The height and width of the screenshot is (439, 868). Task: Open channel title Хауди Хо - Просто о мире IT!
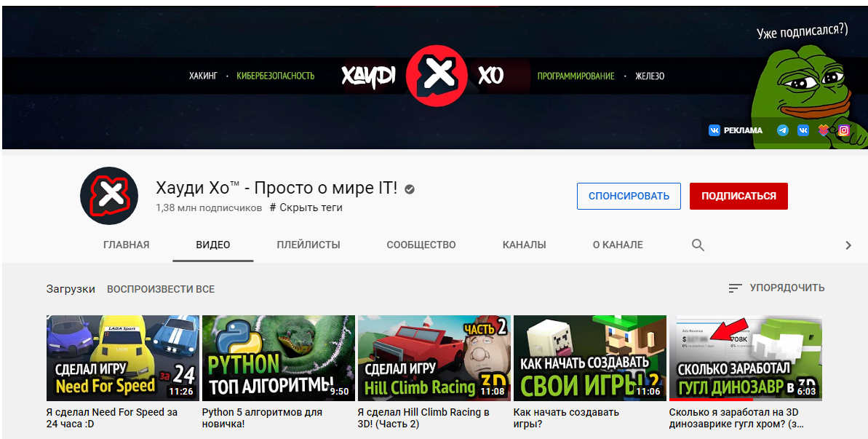276,189
